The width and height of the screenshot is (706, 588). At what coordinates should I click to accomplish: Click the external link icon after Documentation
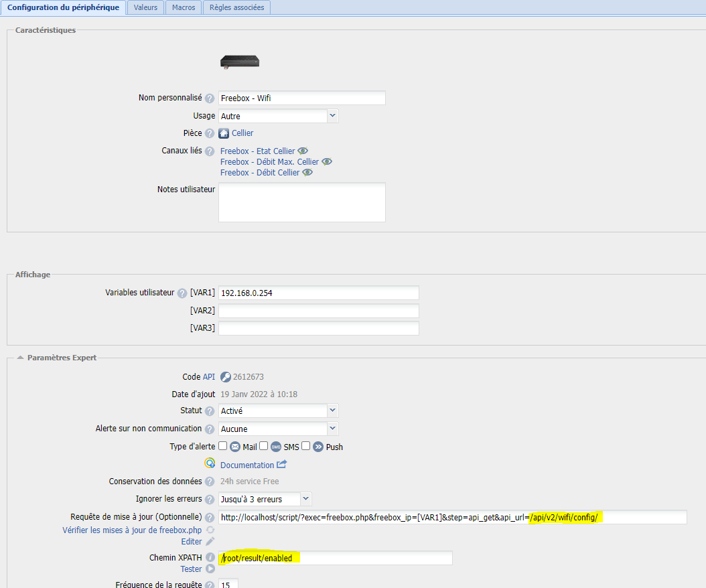[281, 465]
